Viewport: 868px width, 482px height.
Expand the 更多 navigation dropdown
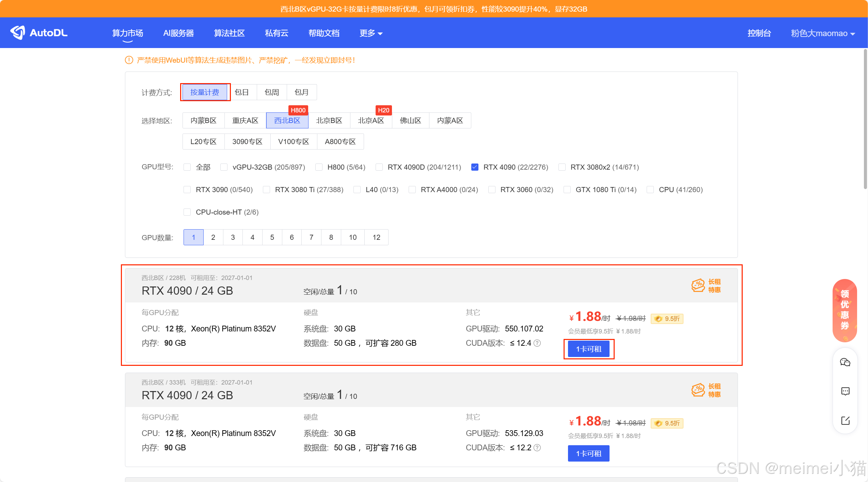371,33
